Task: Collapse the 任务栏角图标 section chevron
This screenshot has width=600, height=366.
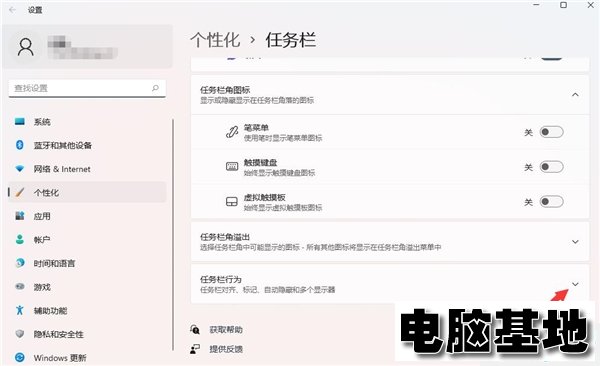Action: (575, 95)
